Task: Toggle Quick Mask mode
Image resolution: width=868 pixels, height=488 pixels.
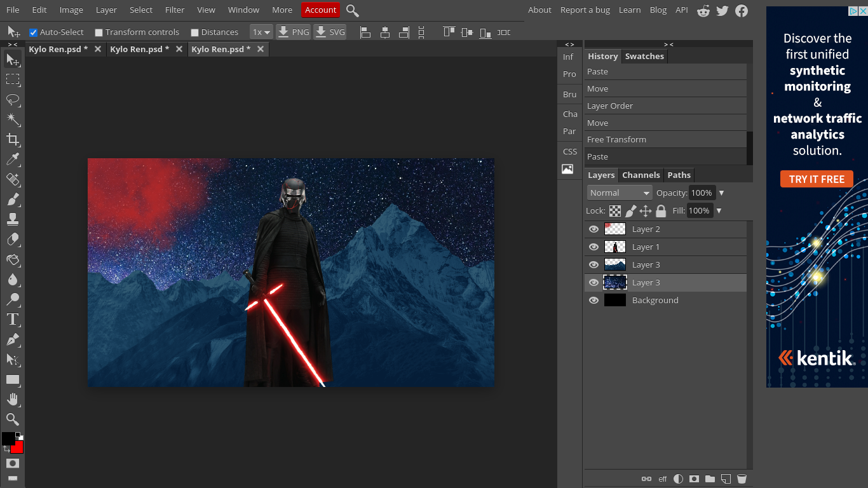Action: pyautogui.click(x=13, y=463)
